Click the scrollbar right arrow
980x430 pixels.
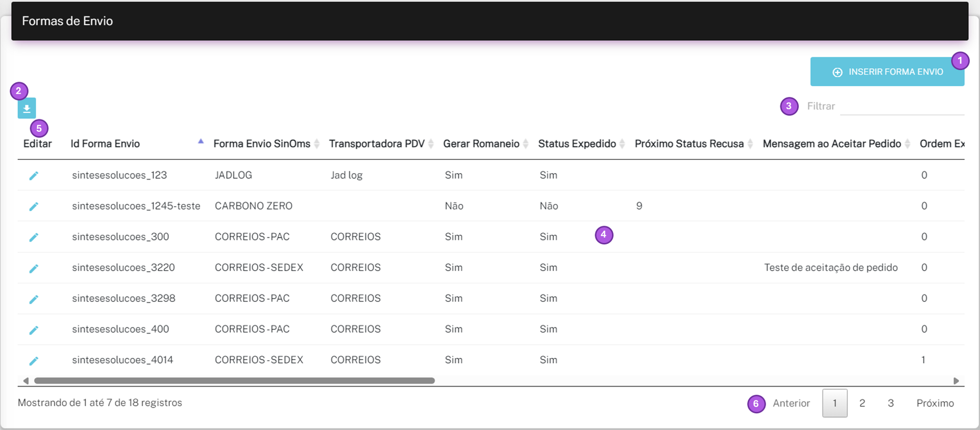(x=956, y=381)
